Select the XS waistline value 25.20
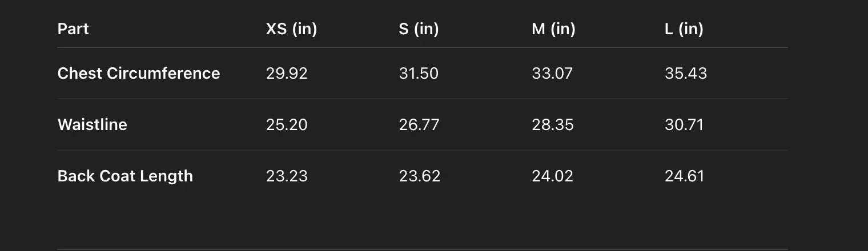 point(287,125)
